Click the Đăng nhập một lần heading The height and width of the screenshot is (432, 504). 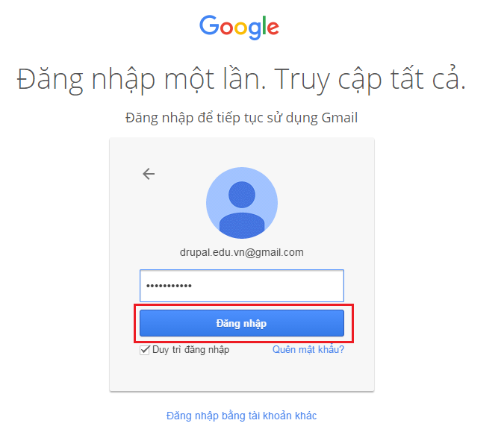coord(141,80)
